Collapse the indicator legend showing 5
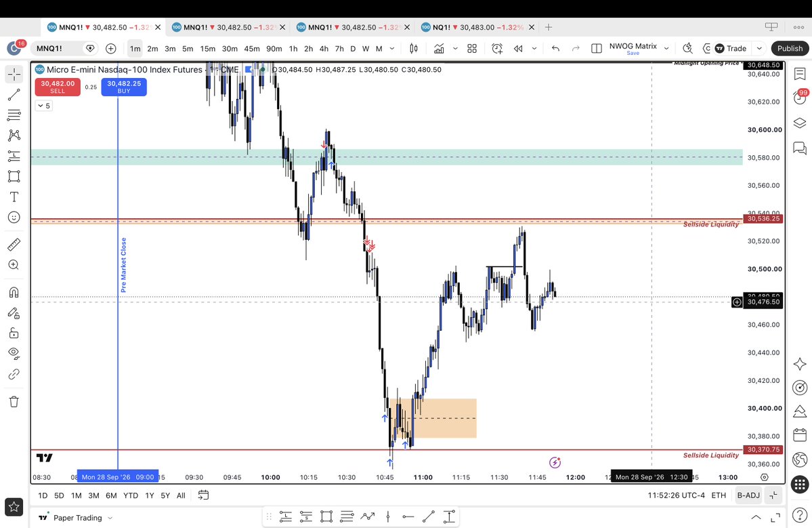 coord(44,106)
